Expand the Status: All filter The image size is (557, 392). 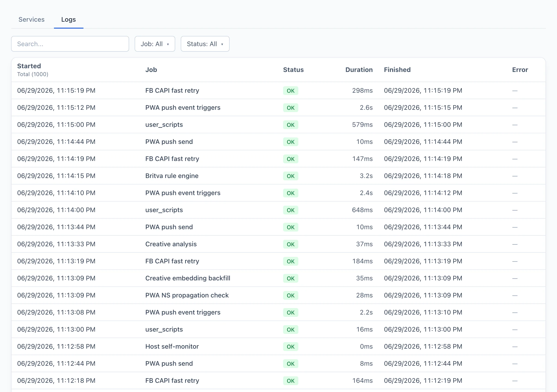click(x=205, y=44)
